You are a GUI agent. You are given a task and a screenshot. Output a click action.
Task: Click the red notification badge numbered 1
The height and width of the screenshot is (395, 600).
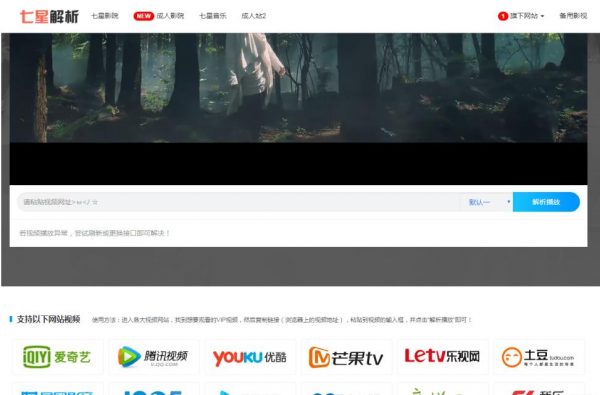(502, 16)
